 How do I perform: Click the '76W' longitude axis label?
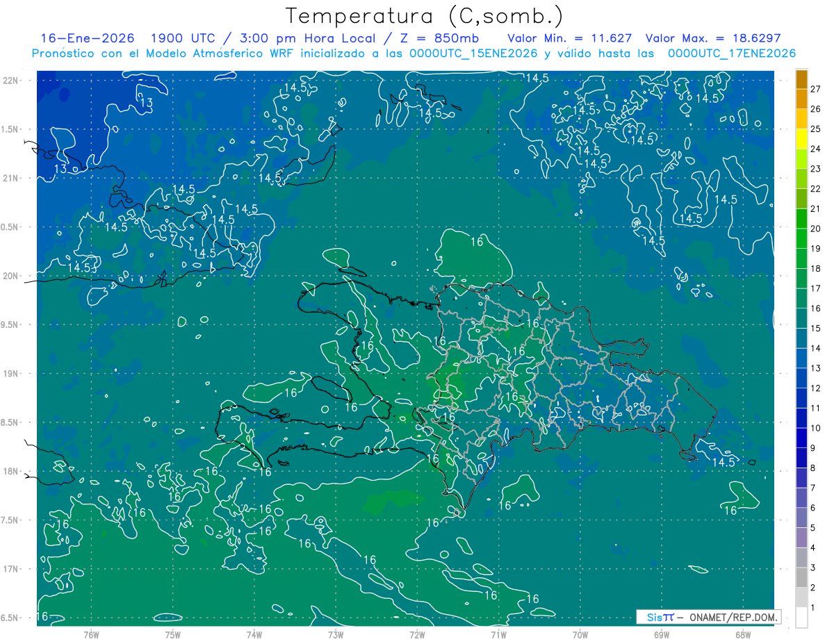91,634
